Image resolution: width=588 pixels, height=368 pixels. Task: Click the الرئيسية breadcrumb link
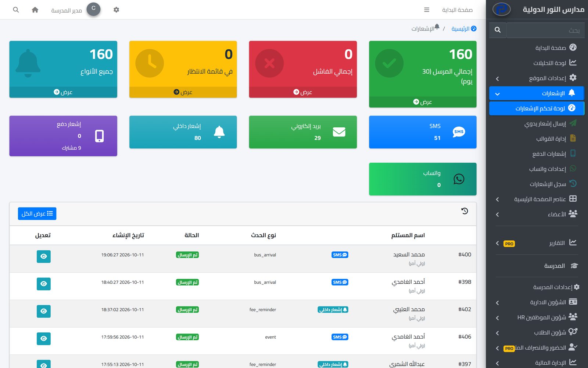(464, 29)
